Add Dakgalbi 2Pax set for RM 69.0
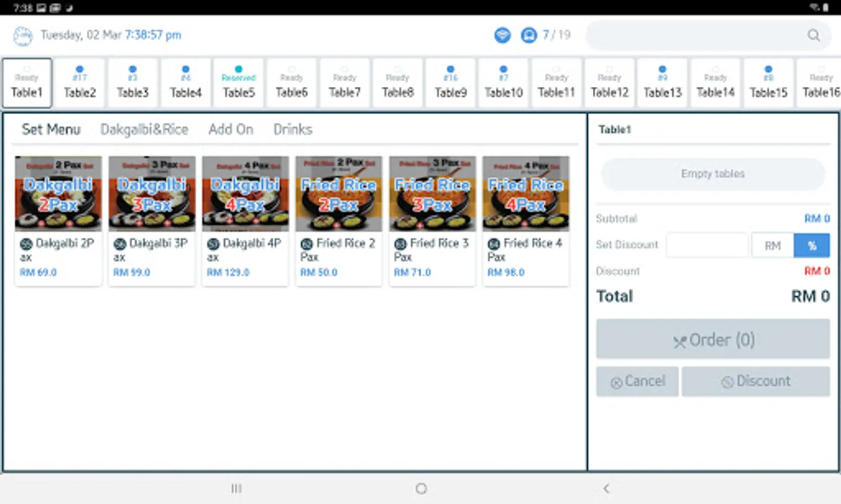 58,221
